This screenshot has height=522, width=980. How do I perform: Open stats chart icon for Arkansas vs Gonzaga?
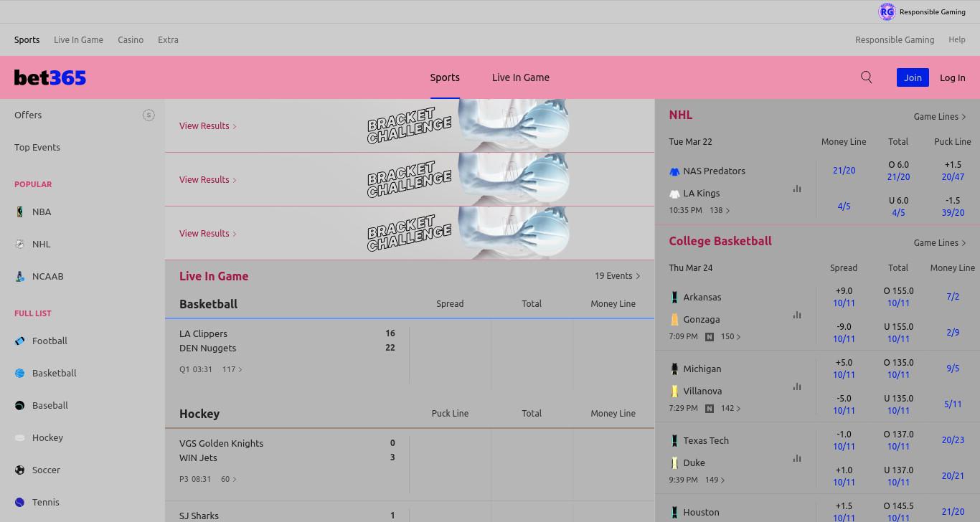point(797,315)
